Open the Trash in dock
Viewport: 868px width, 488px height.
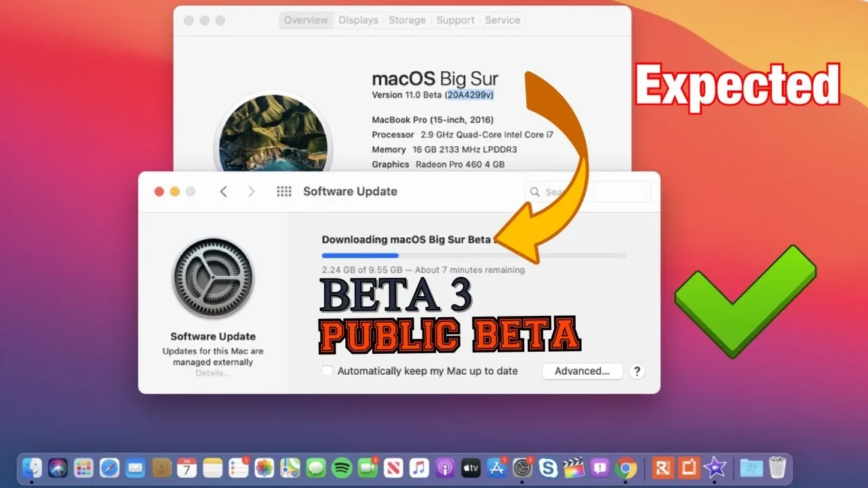pos(777,468)
